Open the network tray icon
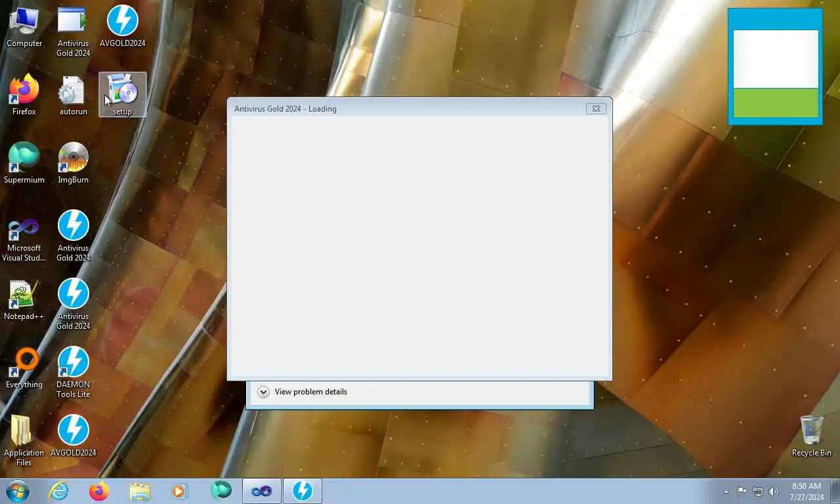 758,492
